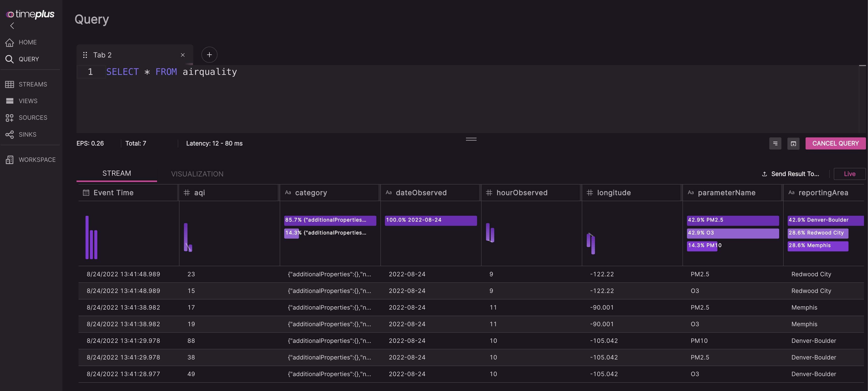Select the Stream tab
Image resolution: width=868 pixels, height=391 pixels.
pos(117,173)
